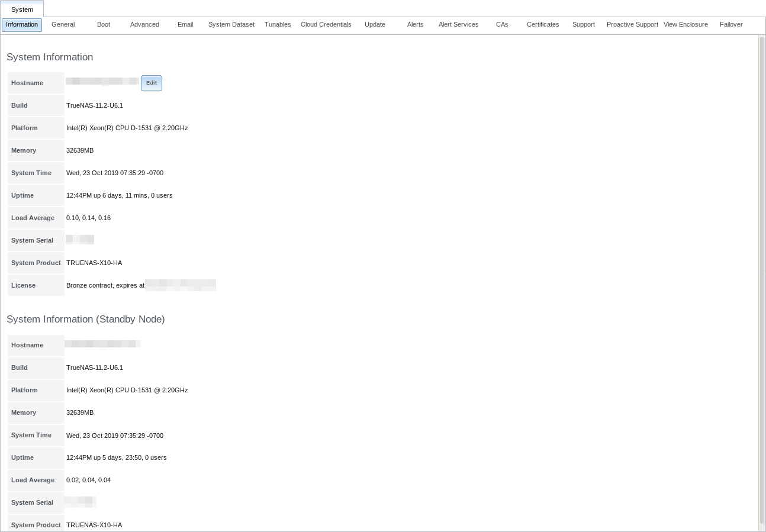Click the active node Platform CPU value
The width and height of the screenshot is (766, 532).
[127, 128]
